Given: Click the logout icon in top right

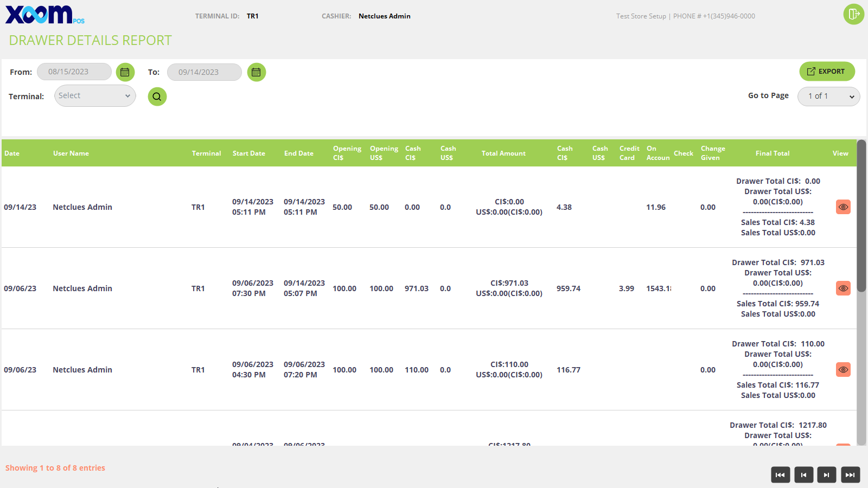Looking at the screenshot, I should 853,14.
